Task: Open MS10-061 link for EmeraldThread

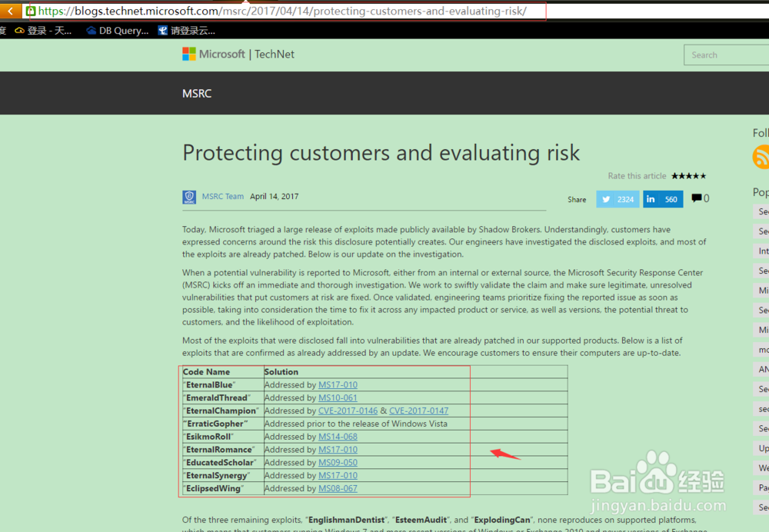Action: 338,397
